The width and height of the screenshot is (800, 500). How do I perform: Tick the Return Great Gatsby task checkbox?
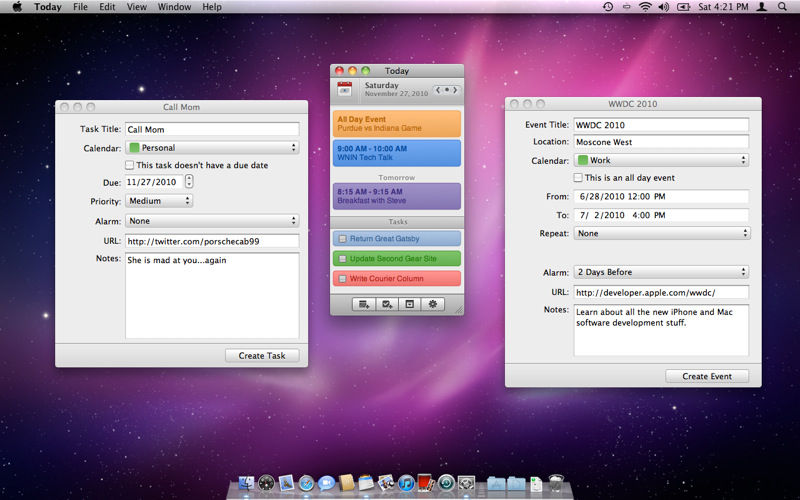(343, 239)
